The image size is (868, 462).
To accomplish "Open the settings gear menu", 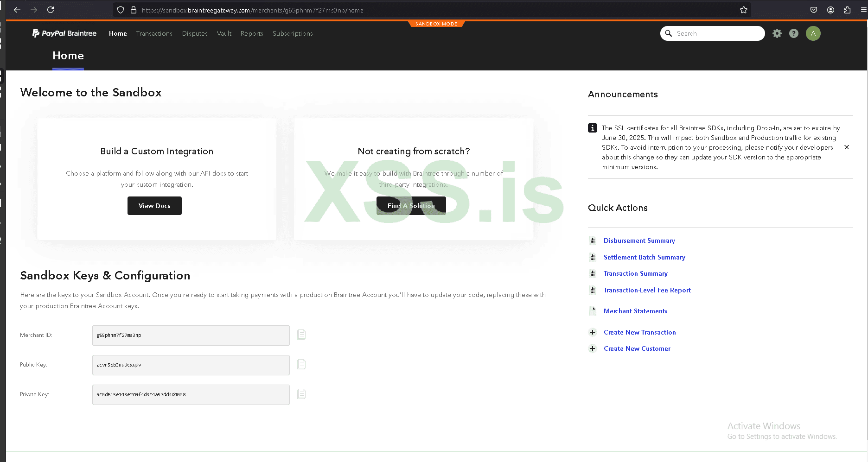I will [777, 33].
